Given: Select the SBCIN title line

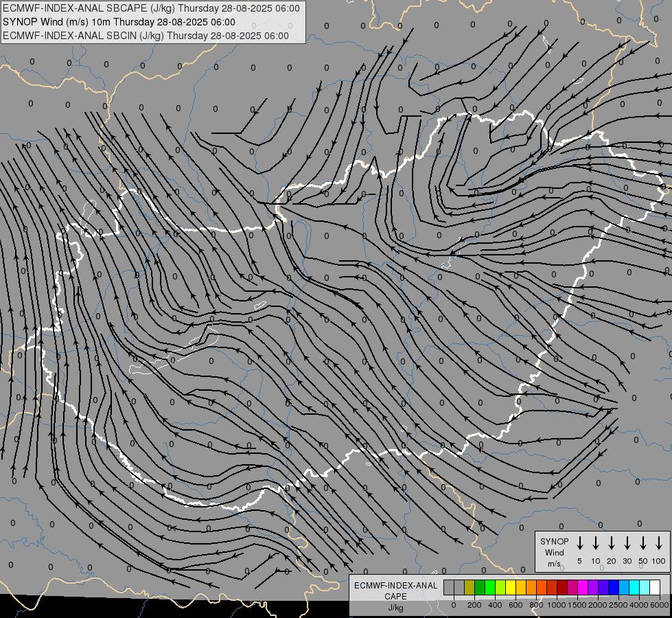Looking at the screenshot, I should coord(146,36).
